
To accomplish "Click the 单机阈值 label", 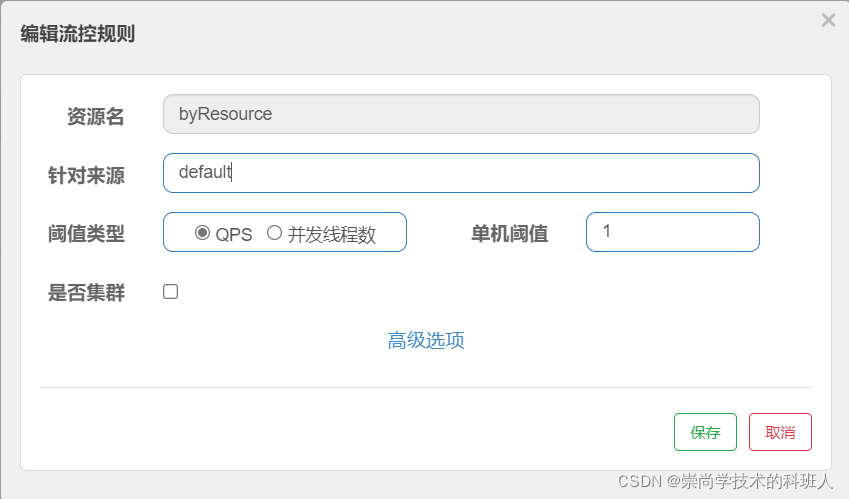I will (x=509, y=234).
